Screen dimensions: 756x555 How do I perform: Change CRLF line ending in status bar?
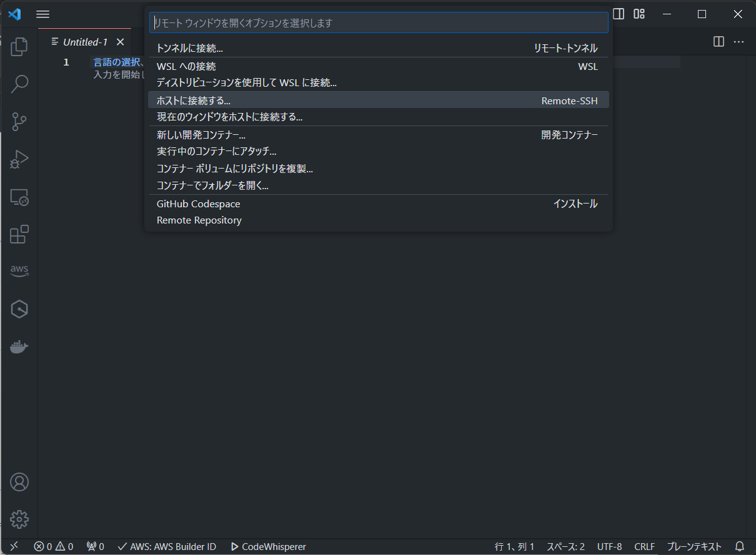[x=644, y=546]
